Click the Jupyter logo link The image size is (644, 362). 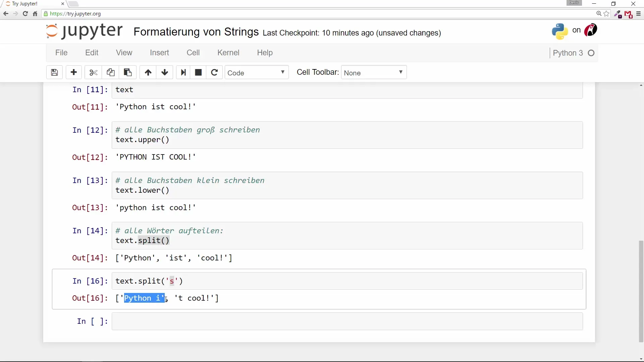pyautogui.click(x=84, y=31)
